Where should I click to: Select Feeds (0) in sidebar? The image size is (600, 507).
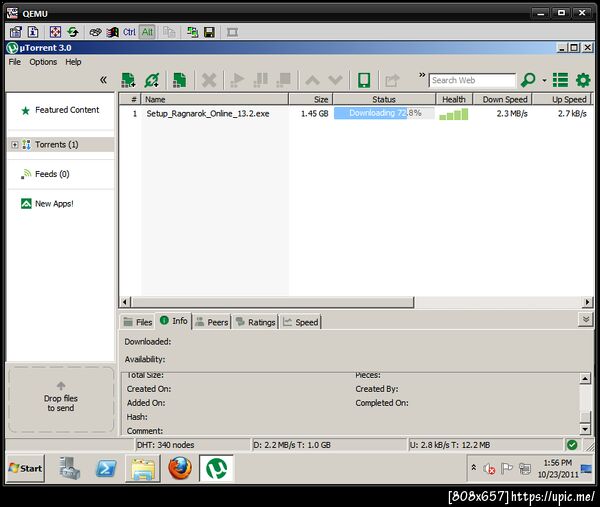coord(52,174)
